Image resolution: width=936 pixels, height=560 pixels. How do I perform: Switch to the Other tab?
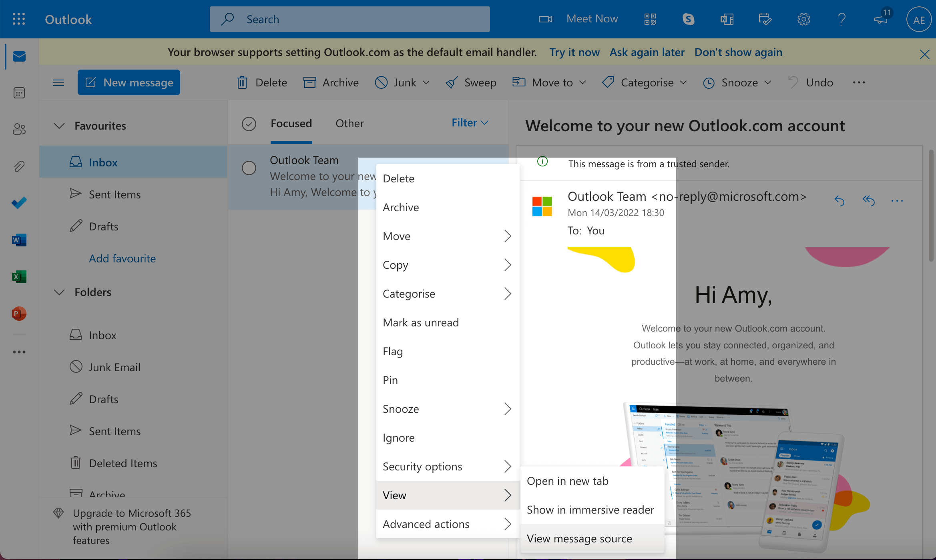tap(349, 123)
